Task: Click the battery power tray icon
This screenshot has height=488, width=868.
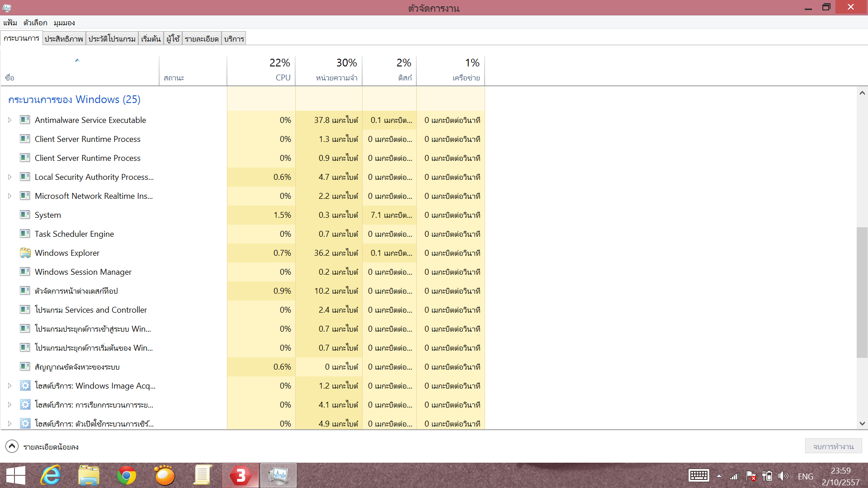Action: 767,476
